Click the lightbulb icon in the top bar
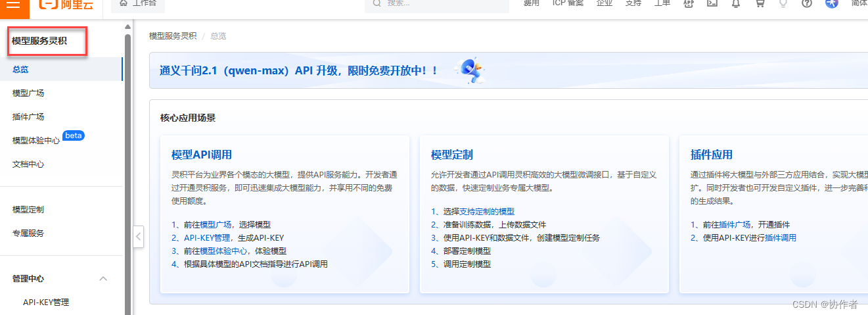This screenshot has height=315, width=868. pyautogui.click(x=783, y=3)
